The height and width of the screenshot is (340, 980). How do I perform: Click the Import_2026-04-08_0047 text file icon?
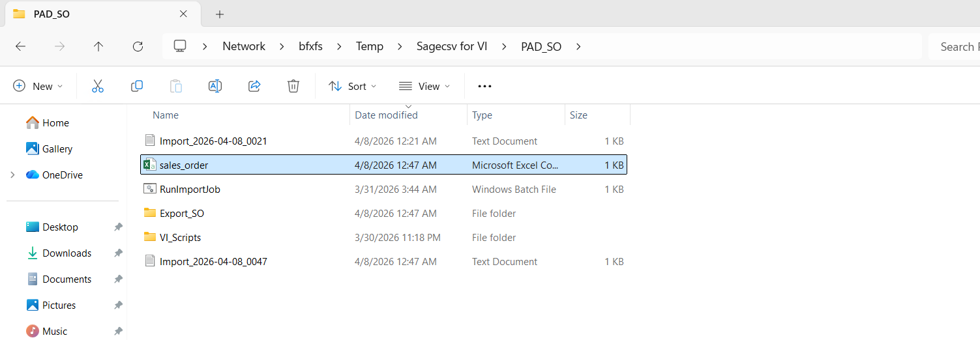(150, 261)
